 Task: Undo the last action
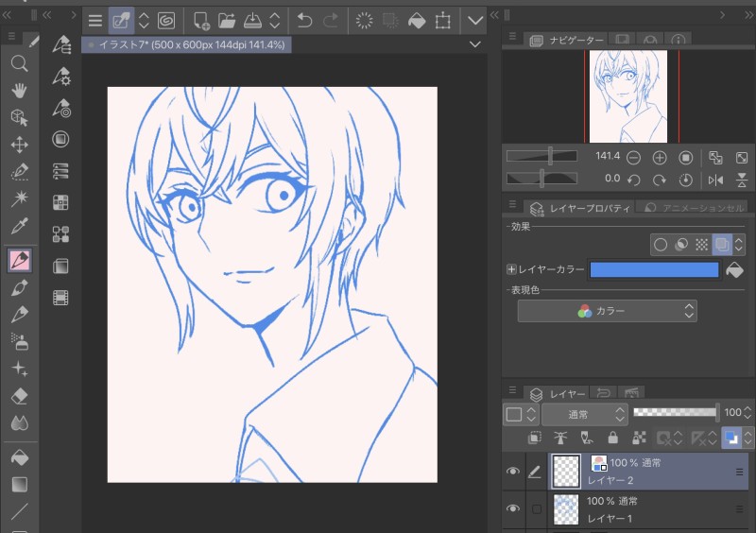(x=304, y=21)
